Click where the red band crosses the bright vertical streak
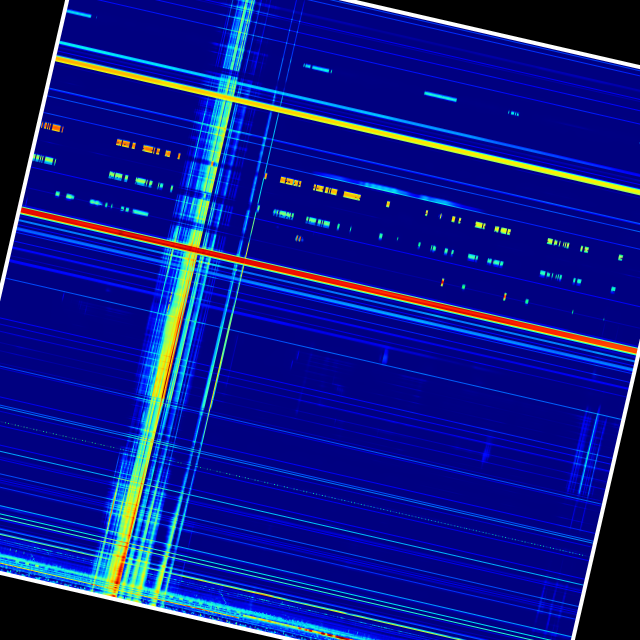This screenshot has height=640, width=640. (x=191, y=248)
